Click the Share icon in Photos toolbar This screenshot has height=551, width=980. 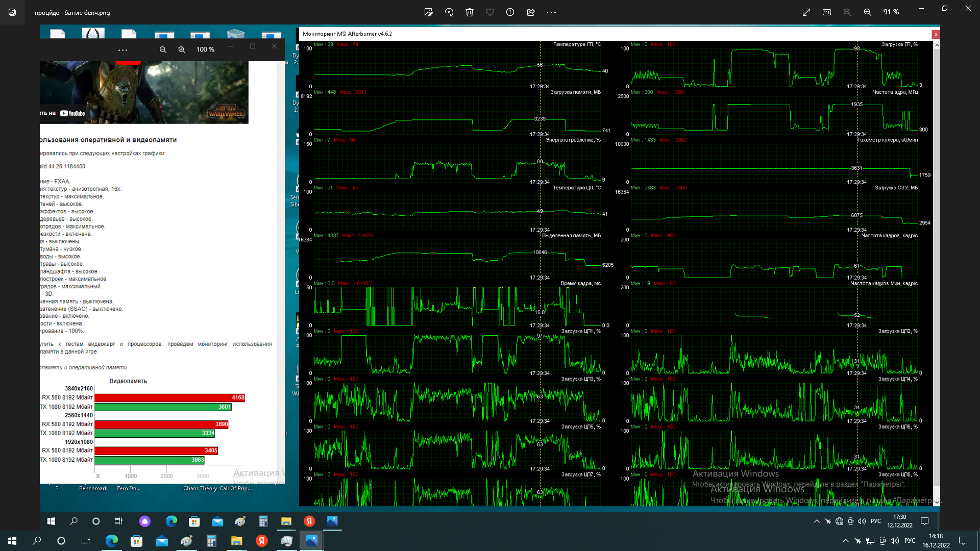pos(531,12)
